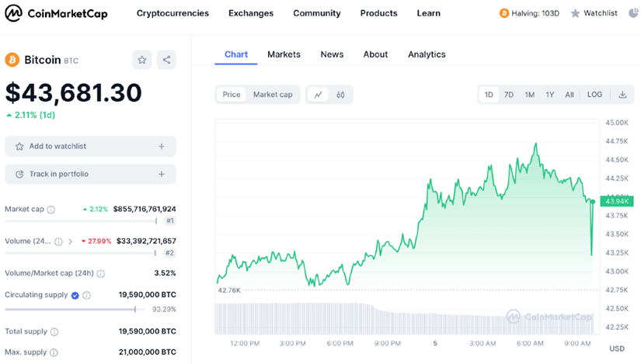The image size is (641, 364).
Task: Switch to the Markets tab
Action: (284, 54)
